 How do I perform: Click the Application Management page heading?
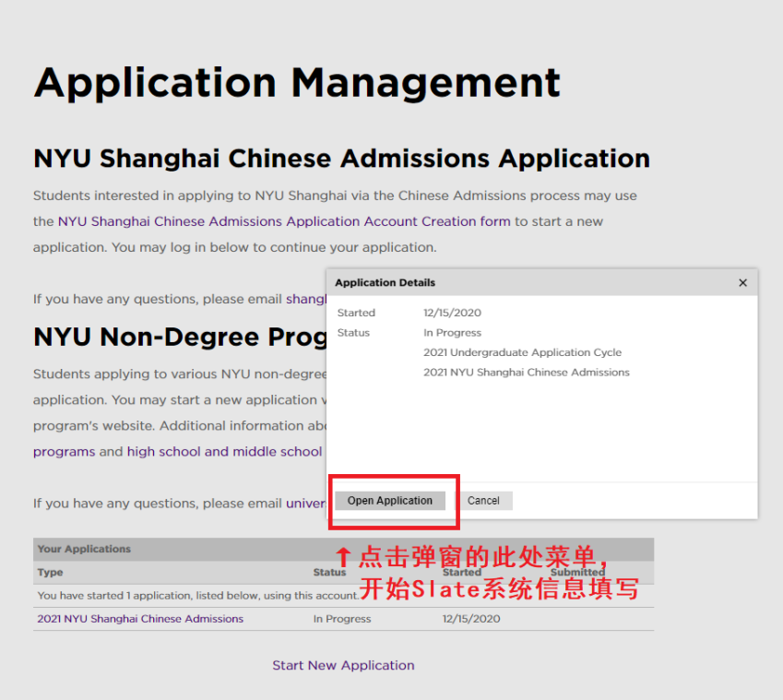click(x=296, y=84)
